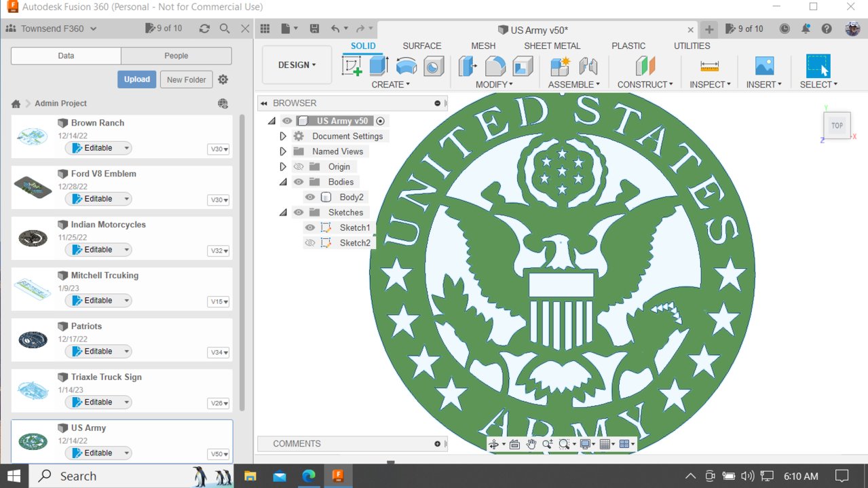The width and height of the screenshot is (868, 488).
Task: Search the data panel
Action: click(225, 29)
